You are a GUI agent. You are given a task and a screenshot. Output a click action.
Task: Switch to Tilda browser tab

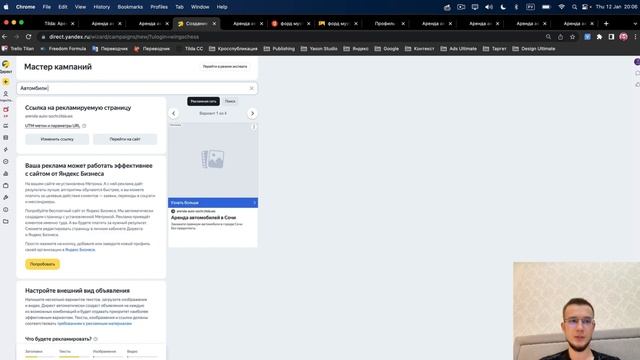pos(55,24)
